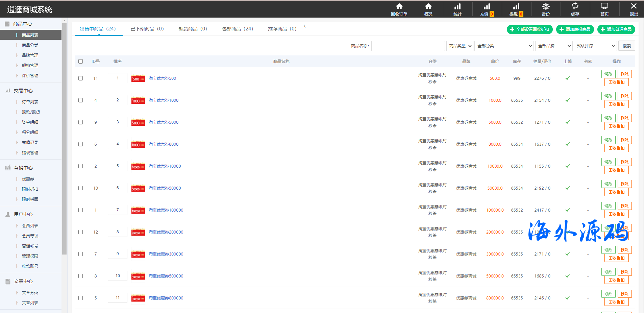The height and width of the screenshot is (313, 644).
Task: Click the 缓存 cache refresh icon
Action: click(575, 6)
